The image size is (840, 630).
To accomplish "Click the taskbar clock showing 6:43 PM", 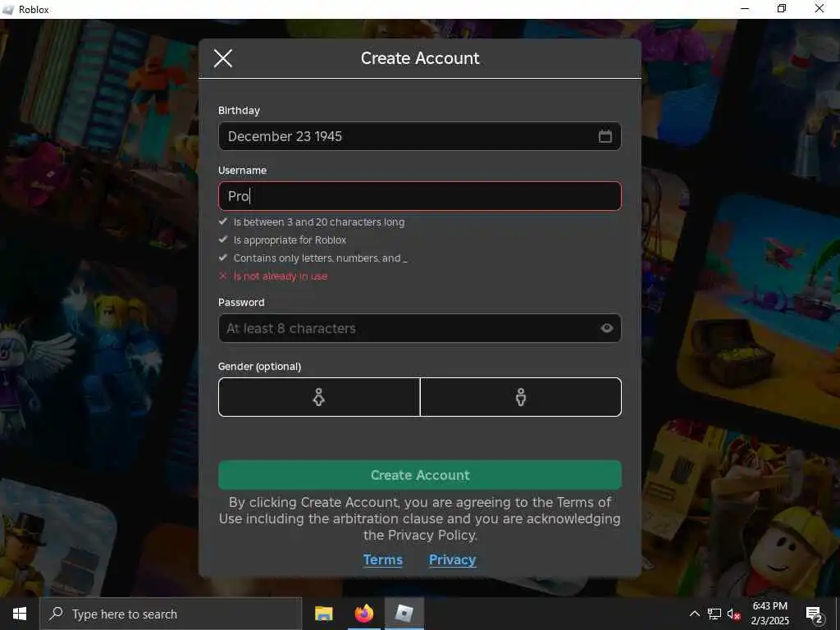I will 769,614.
